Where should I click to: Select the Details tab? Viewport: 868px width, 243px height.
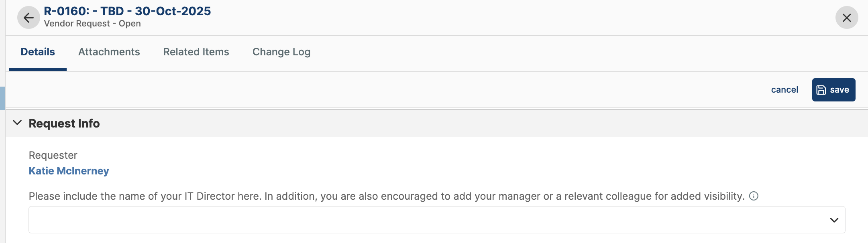(37, 52)
